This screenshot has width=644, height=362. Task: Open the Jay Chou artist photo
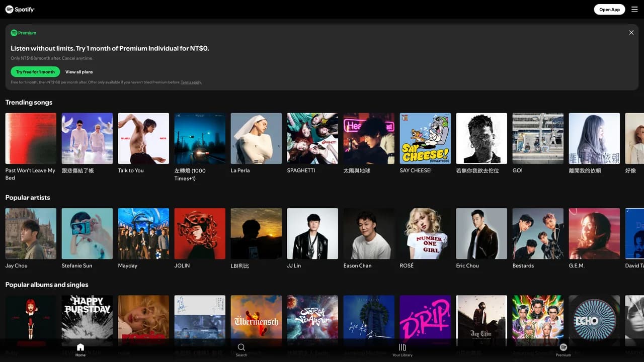pyautogui.click(x=31, y=234)
